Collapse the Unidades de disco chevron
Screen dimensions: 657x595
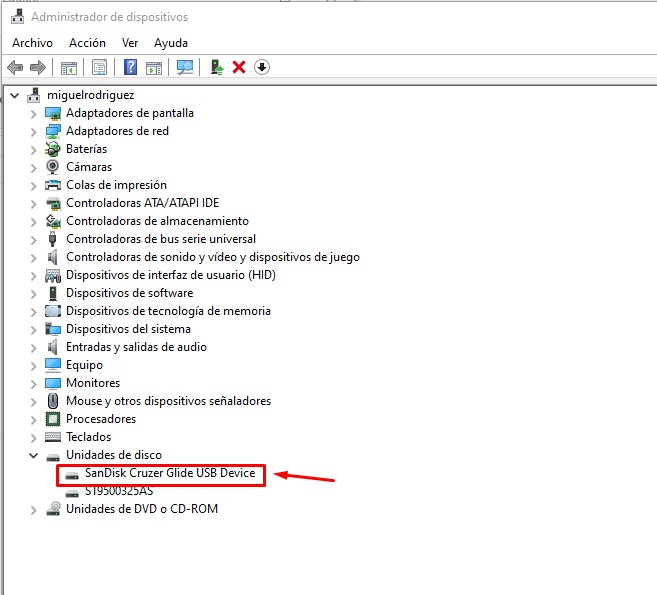(34, 455)
